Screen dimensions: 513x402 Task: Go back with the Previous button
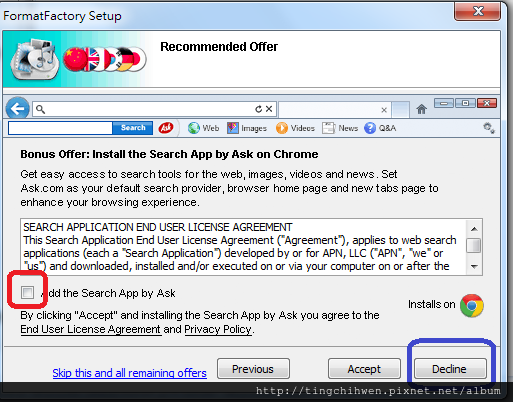(253, 369)
